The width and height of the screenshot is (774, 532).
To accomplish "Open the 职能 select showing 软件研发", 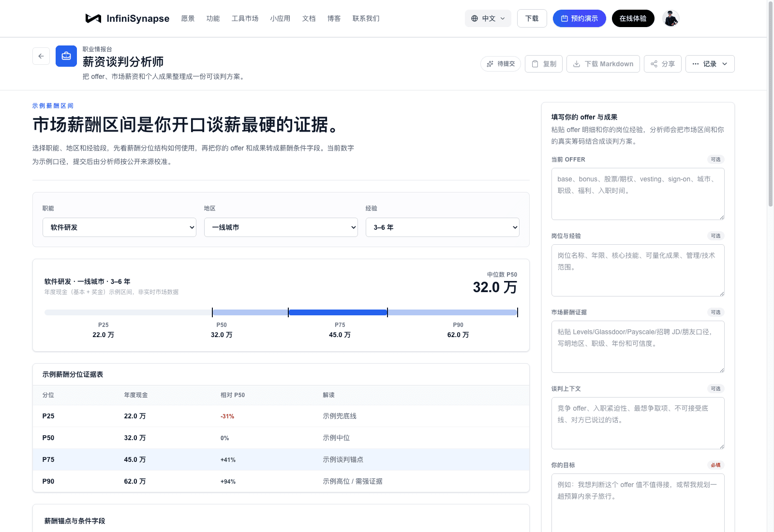I will coord(119,227).
